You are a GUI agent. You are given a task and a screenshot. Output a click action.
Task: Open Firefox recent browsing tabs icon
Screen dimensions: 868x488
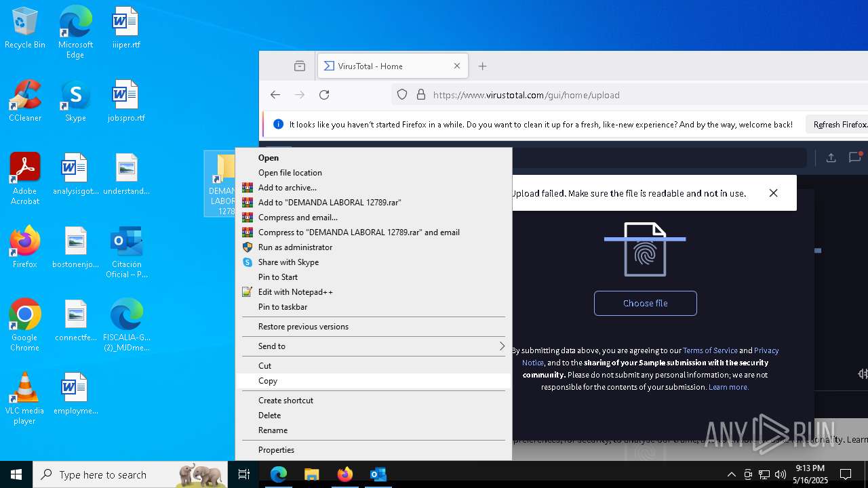click(300, 66)
